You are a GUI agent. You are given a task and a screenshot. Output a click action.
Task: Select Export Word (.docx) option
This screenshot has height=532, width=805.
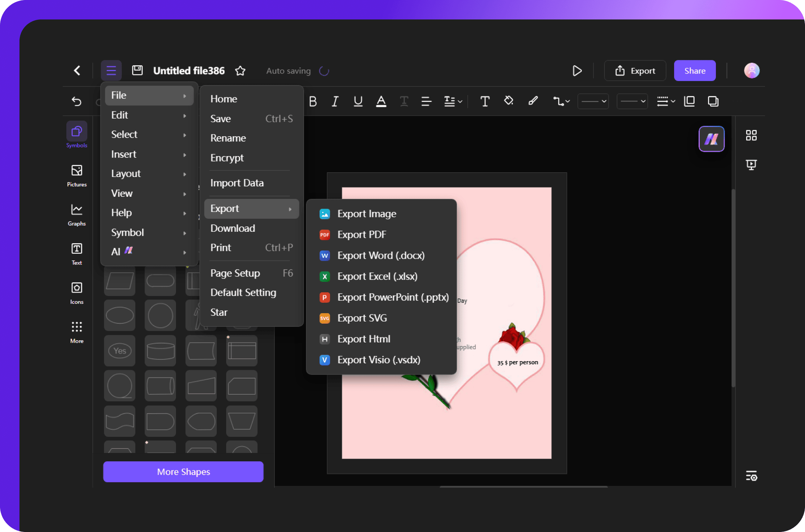click(x=381, y=256)
